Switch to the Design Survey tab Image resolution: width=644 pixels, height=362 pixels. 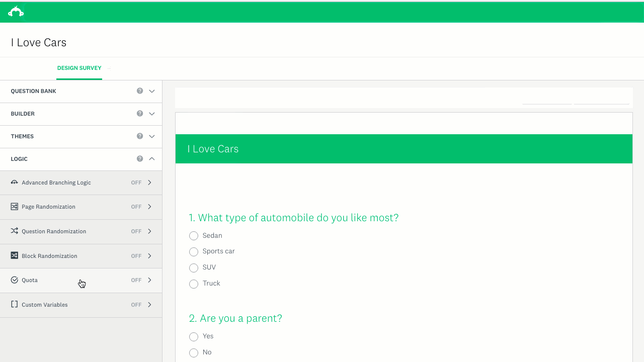(x=79, y=68)
